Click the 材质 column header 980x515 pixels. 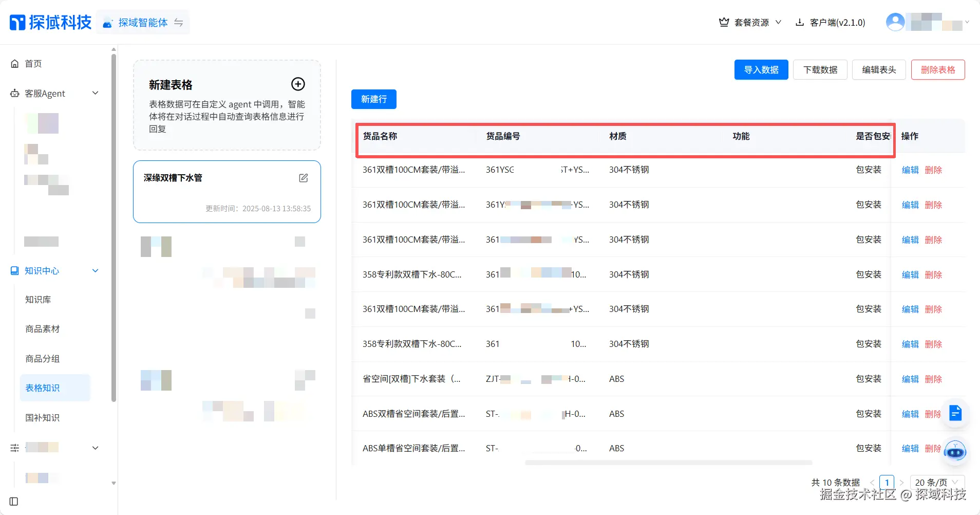618,136
